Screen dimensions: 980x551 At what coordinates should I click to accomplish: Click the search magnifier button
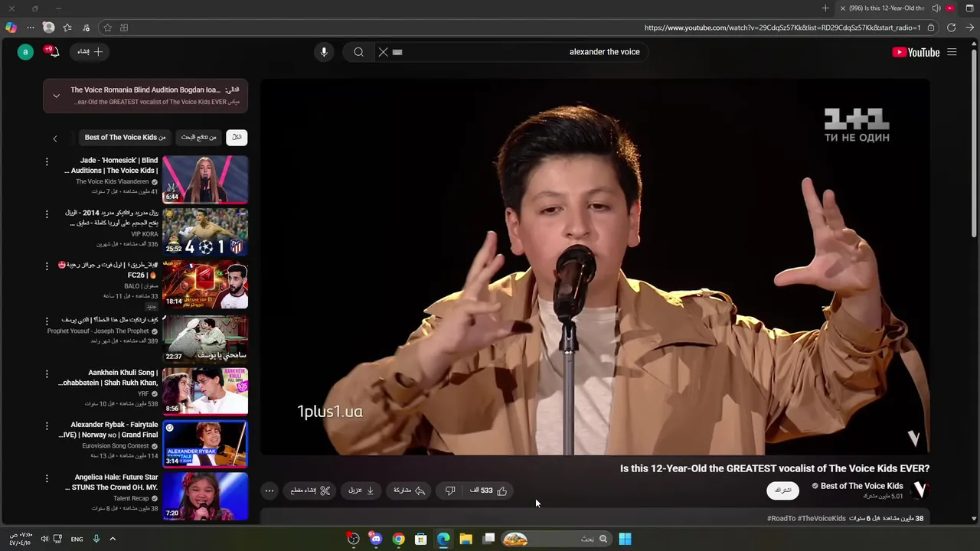coord(358,52)
